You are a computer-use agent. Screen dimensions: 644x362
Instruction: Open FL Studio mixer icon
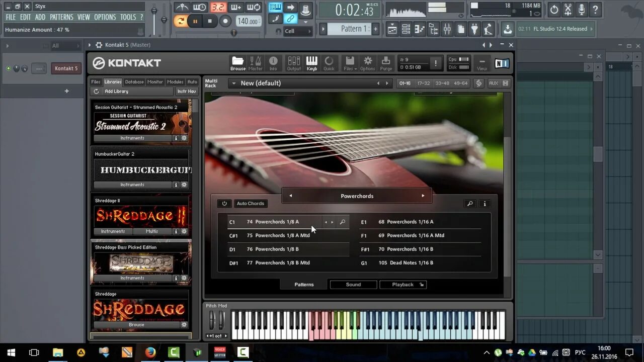pyautogui.click(x=447, y=29)
